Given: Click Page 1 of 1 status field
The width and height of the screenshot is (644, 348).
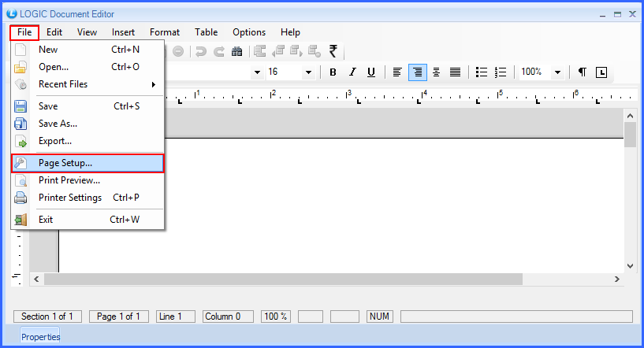Looking at the screenshot, I should (x=119, y=317).
